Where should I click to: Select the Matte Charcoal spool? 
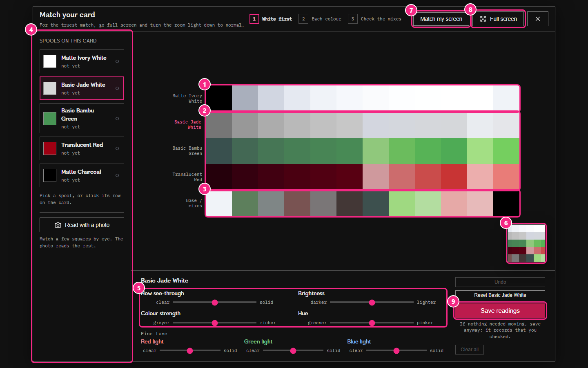click(82, 175)
